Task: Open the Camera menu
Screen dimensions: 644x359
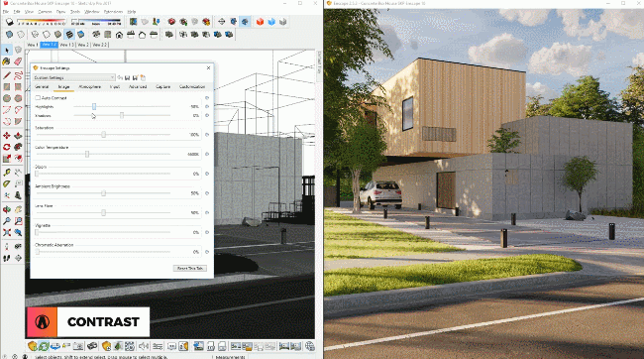Action: click(x=45, y=12)
